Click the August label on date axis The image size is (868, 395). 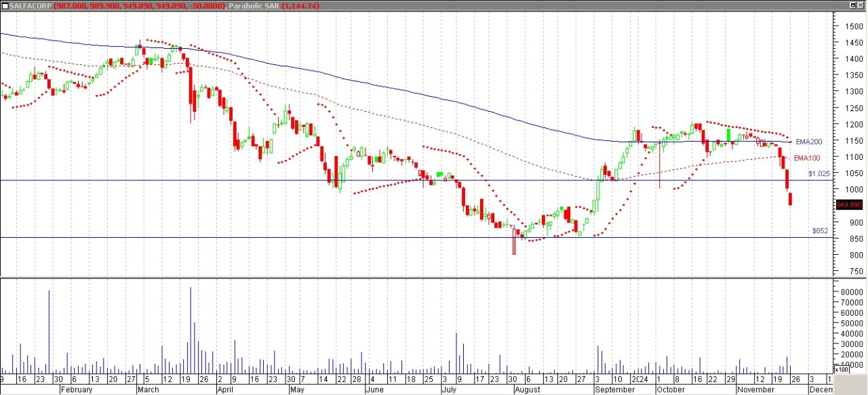coord(528,390)
